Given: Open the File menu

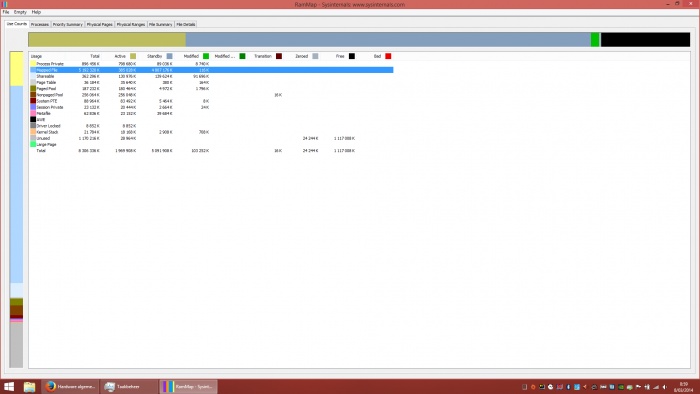Looking at the screenshot, I should coord(6,12).
